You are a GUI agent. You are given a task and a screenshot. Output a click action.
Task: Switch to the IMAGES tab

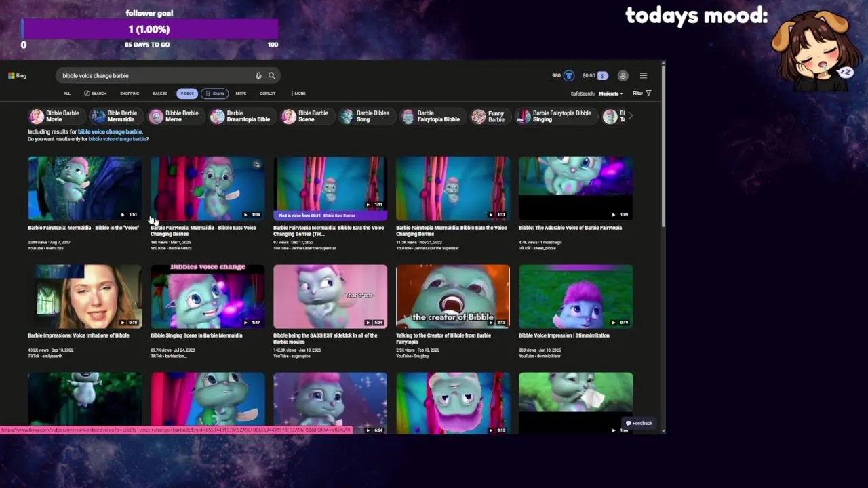tap(160, 94)
